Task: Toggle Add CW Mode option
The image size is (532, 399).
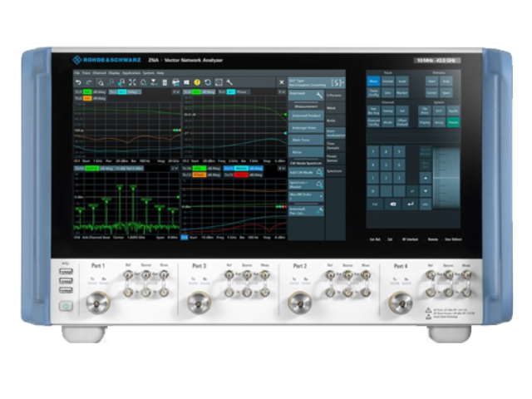Action: [306, 172]
